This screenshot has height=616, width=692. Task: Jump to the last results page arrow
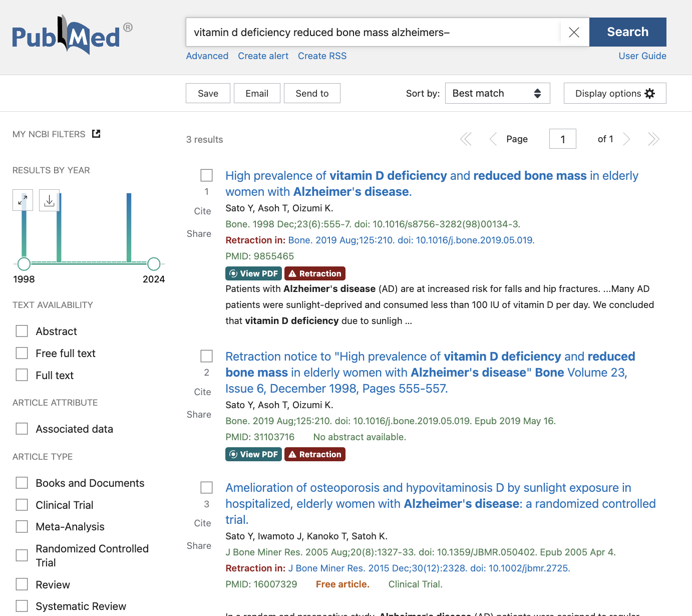point(653,139)
